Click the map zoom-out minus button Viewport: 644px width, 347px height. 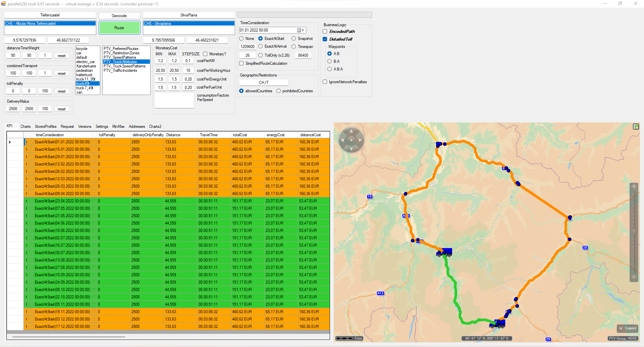(634, 277)
